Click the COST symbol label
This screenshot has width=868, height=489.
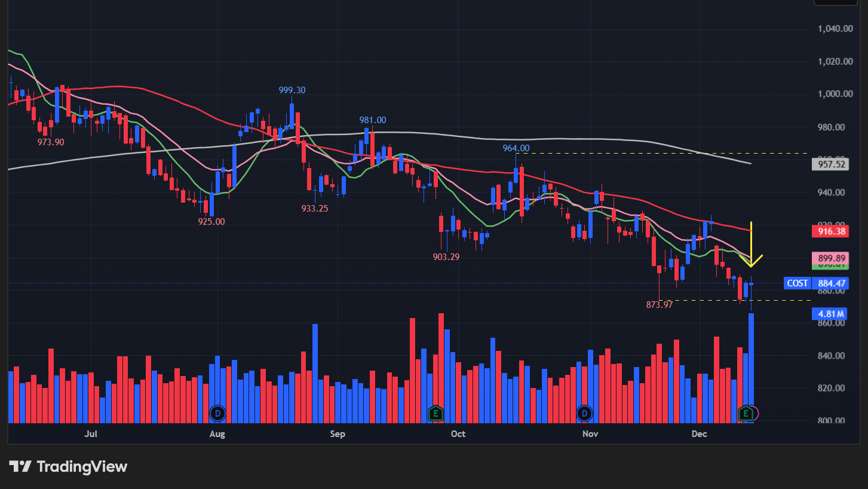coord(797,283)
